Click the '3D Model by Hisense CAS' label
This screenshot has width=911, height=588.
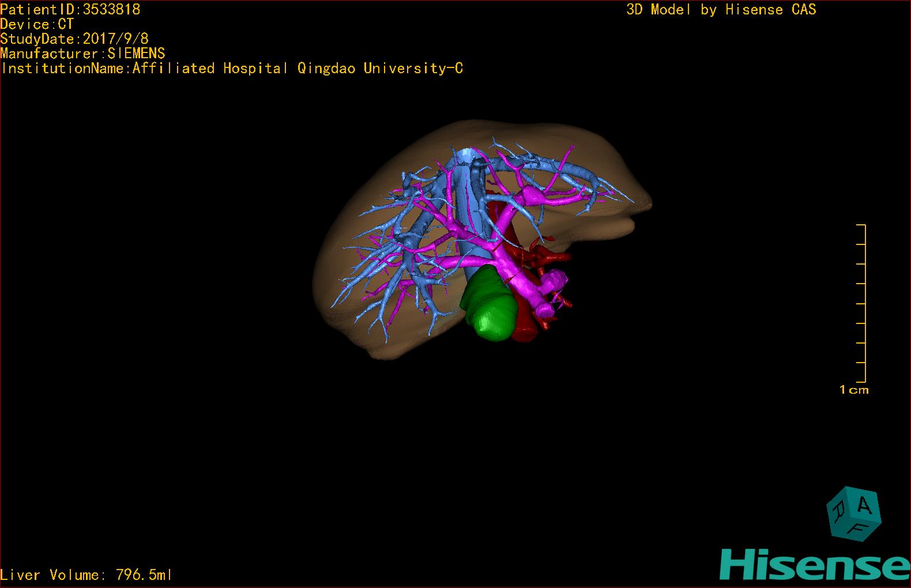click(x=721, y=9)
